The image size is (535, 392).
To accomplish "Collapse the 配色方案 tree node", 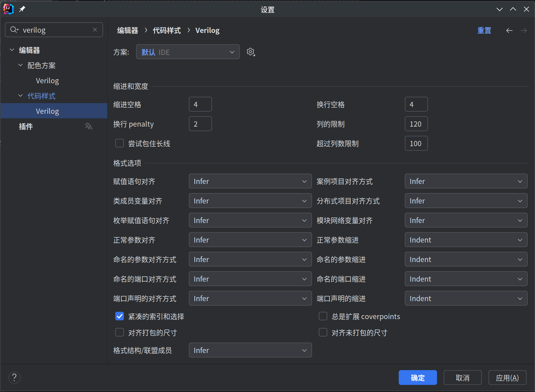I will pyautogui.click(x=20, y=65).
